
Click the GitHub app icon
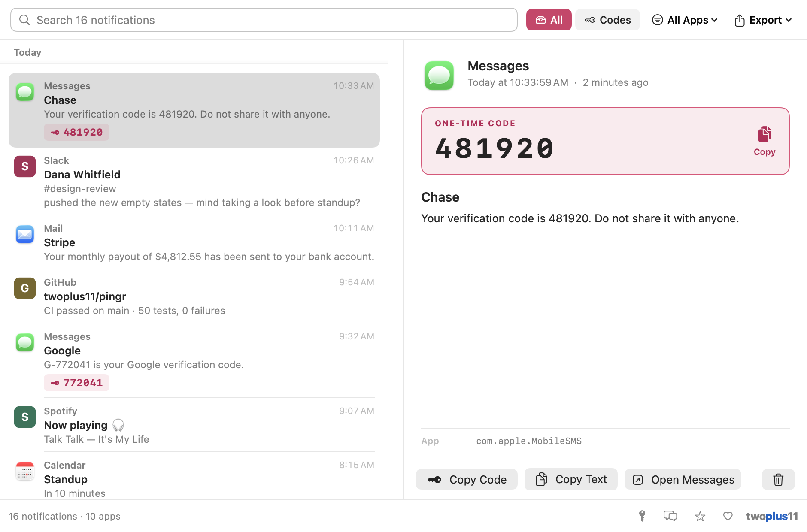(x=25, y=288)
